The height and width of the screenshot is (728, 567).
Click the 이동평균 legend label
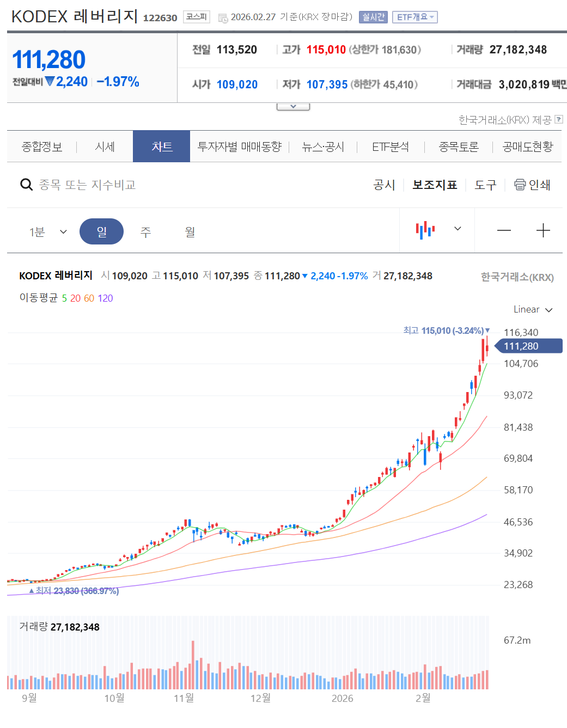38,298
